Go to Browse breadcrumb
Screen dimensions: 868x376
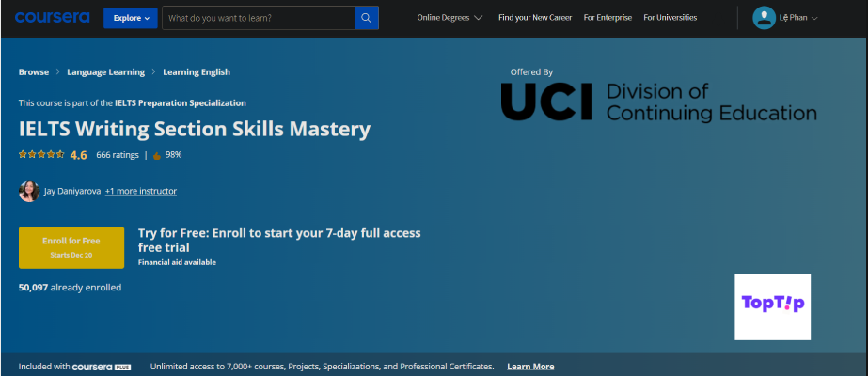pos(34,71)
